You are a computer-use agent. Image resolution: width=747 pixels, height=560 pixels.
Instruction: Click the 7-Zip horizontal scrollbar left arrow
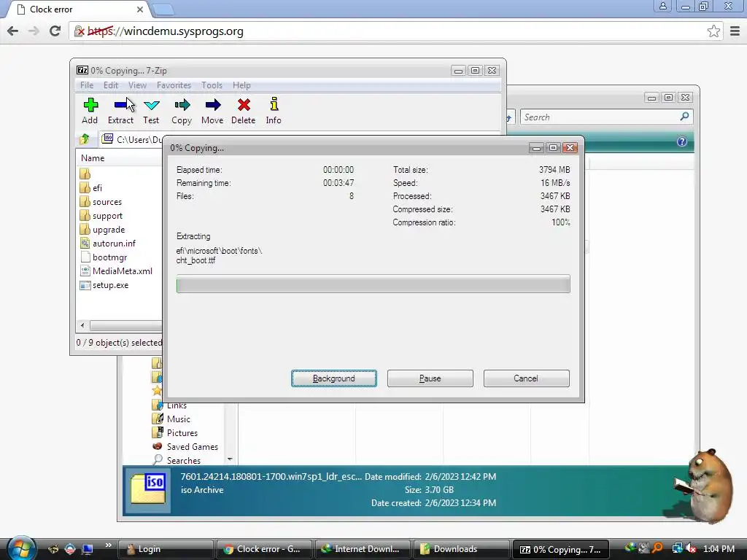point(83,325)
